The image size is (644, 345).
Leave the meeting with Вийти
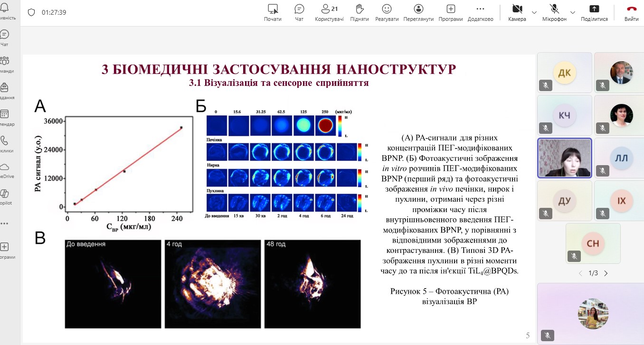point(631,13)
